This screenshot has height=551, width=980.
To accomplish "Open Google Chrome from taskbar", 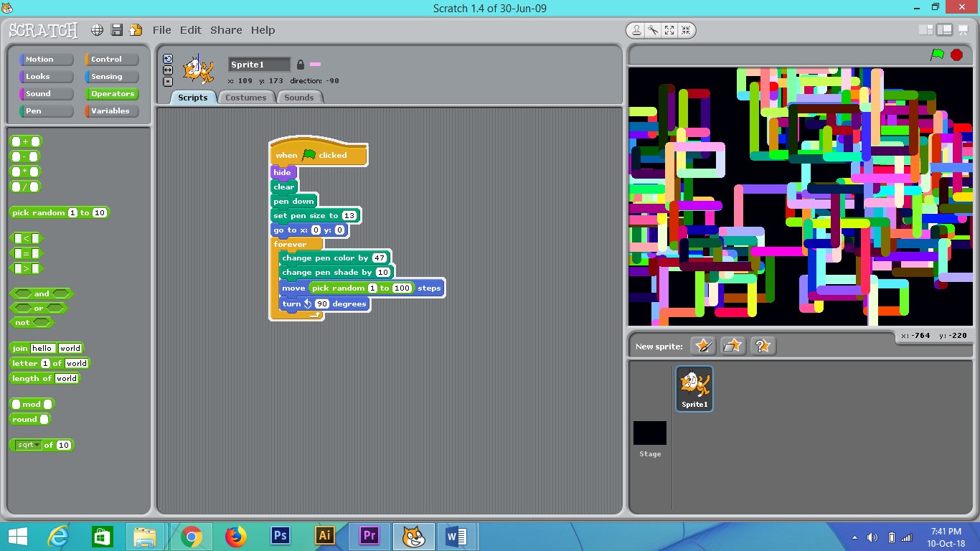I will click(x=191, y=537).
